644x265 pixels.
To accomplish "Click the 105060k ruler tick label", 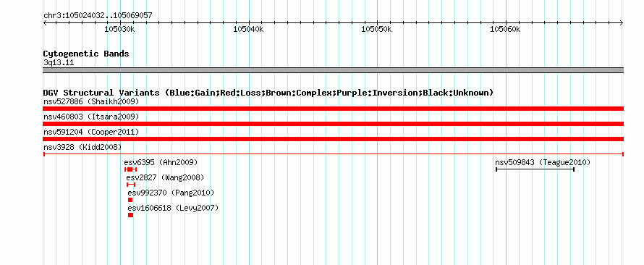I will [506, 29].
